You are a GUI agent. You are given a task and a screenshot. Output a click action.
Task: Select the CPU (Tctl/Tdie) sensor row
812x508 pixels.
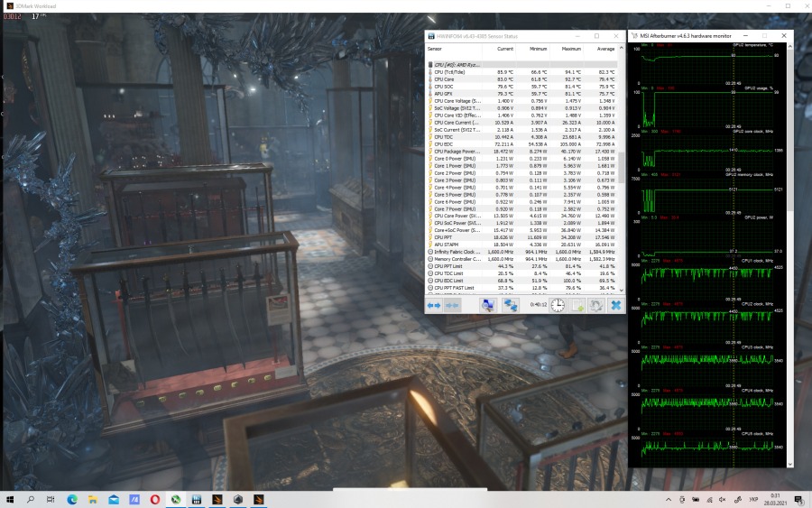click(x=521, y=72)
